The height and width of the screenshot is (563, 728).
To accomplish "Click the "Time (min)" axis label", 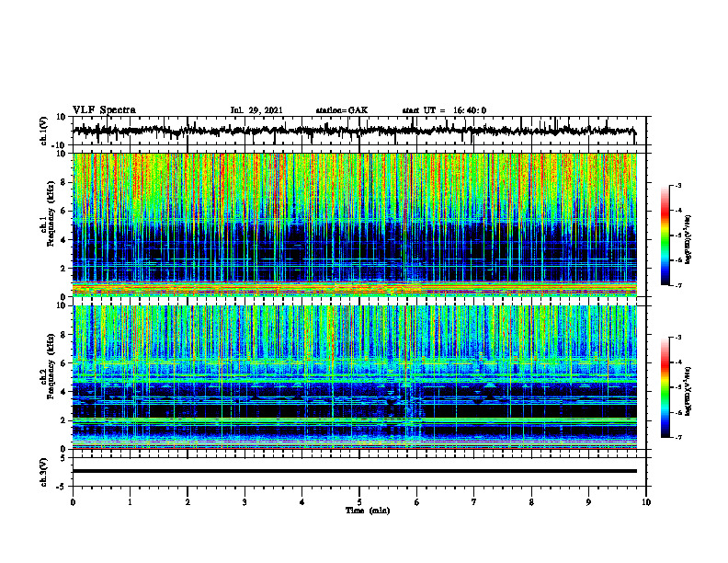I will click(368, 511).
